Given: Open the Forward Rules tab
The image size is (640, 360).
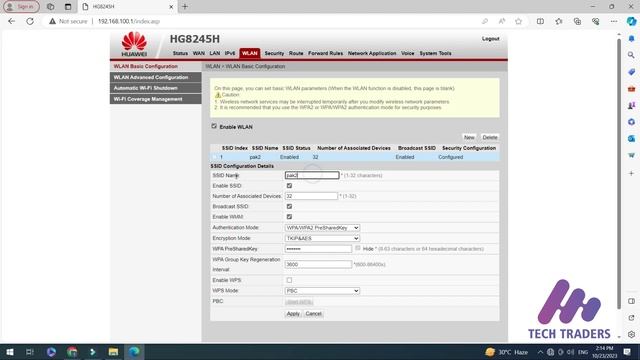Looking at the screenshot, I should click(x=325, y=53).
